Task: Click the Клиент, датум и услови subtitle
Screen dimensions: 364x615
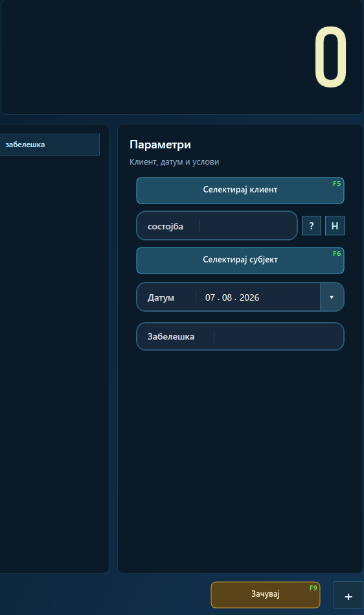Action: tap(174, 161)
